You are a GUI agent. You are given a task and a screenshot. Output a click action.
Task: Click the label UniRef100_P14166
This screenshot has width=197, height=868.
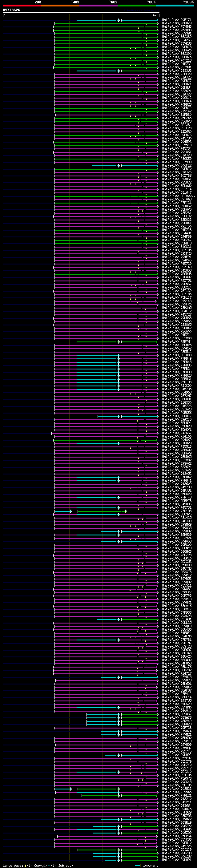(176, 437)
